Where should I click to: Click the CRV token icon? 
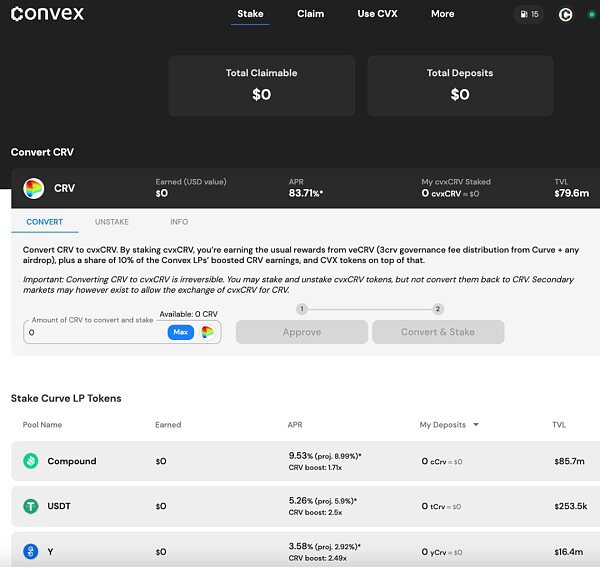click(x=34, y=188)
